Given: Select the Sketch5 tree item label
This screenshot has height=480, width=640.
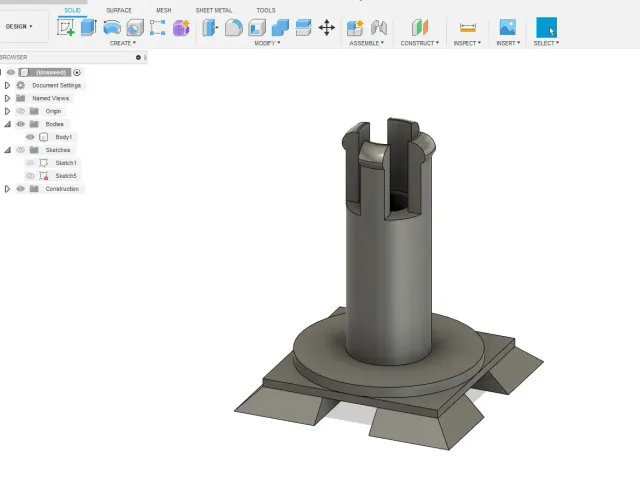Looking at the screenshot, I should coord(66,176).
